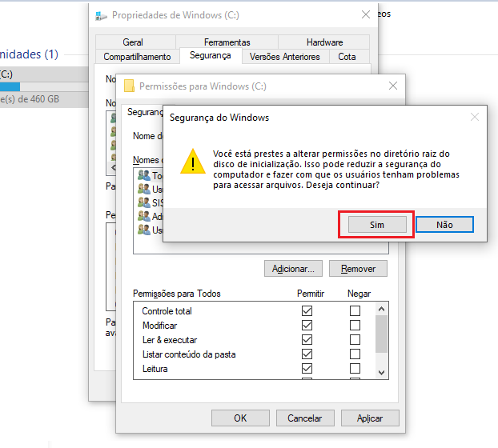Select the Todos group icon in the list
The image size is (498, 448).
[144, 175]
